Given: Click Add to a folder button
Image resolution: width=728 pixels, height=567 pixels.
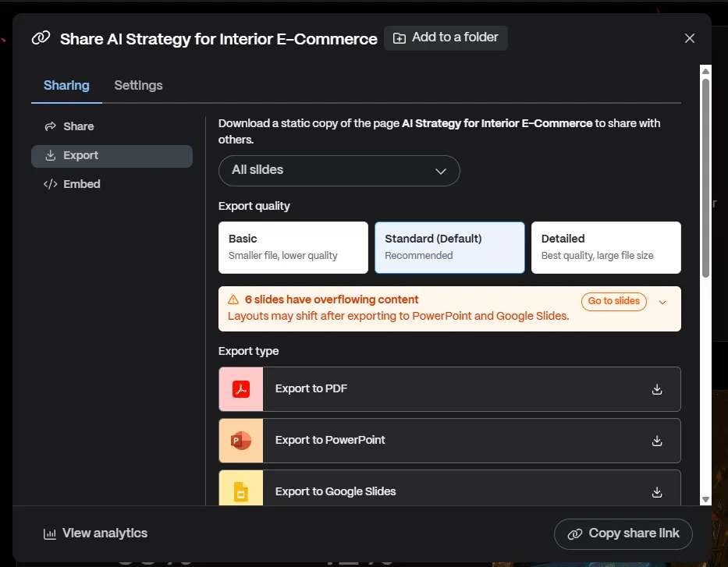Looking at the screenshot, I should coord(446,37).
